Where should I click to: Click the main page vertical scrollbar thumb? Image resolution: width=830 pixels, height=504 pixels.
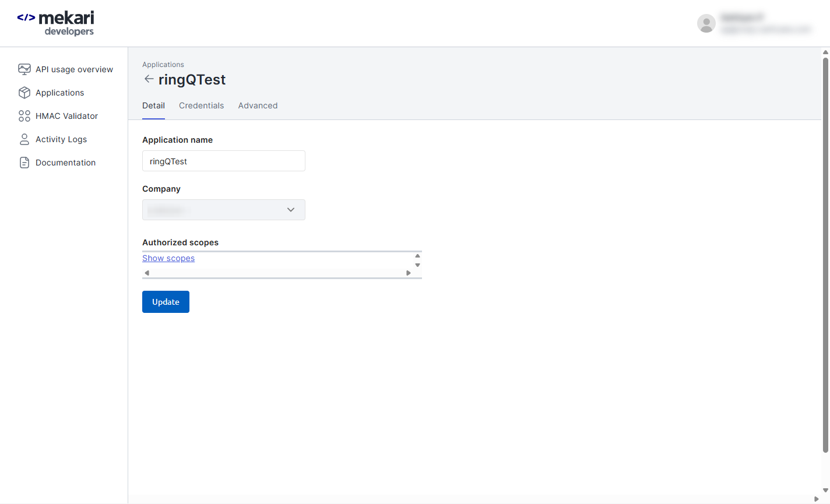coord(825,255)
